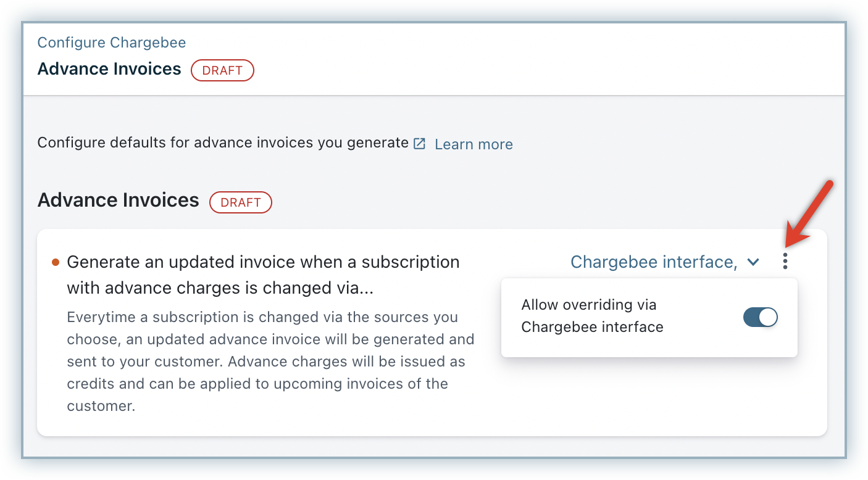Screen dimensions: 868x480
Task: Click the orange status dot beside setting title
Action: coord(56,262)
